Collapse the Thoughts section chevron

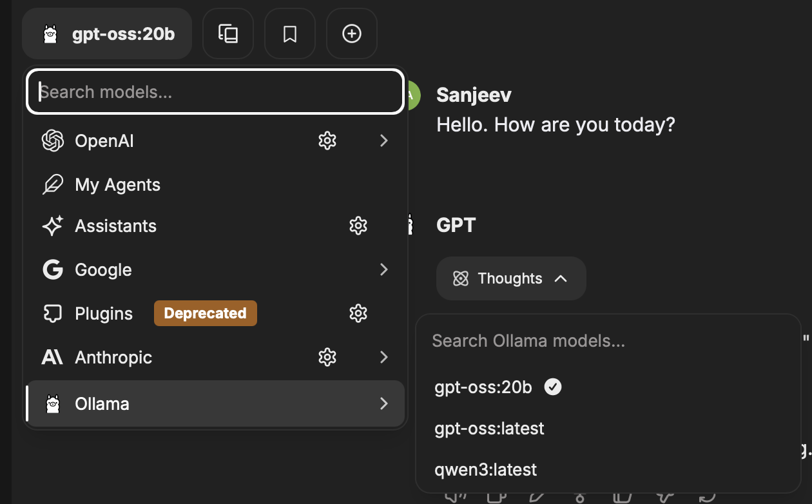(561, 278)
